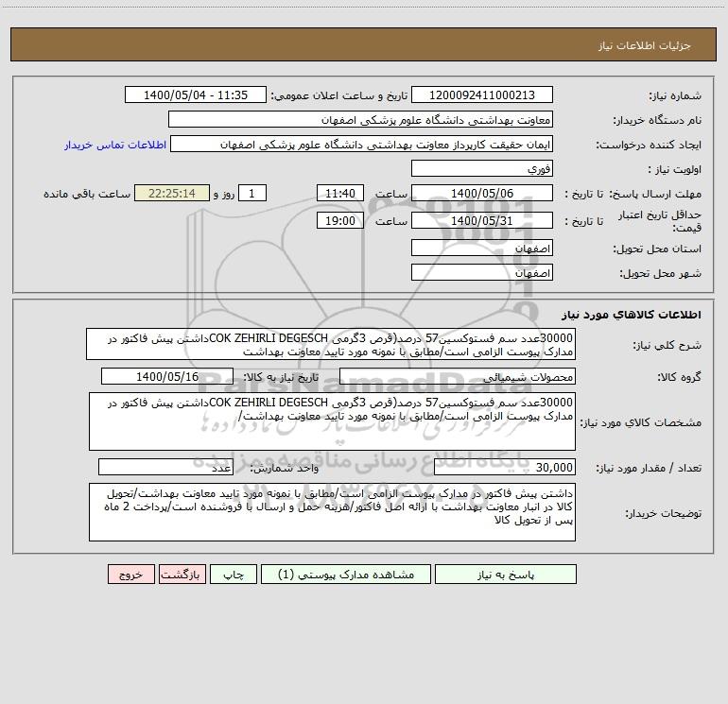Click the goods need date 1400/05/16
728x704 pixels.
167,376
